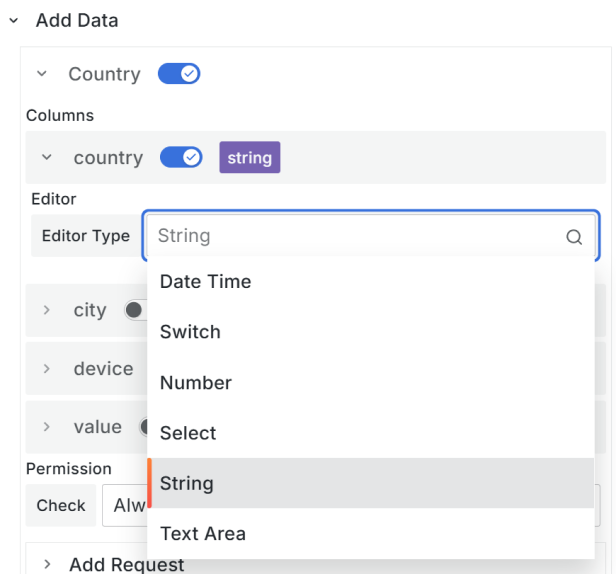This screenshot has width=616, height=576.
Task: Collapse the country column chevron
Action: tap(46, 158)
